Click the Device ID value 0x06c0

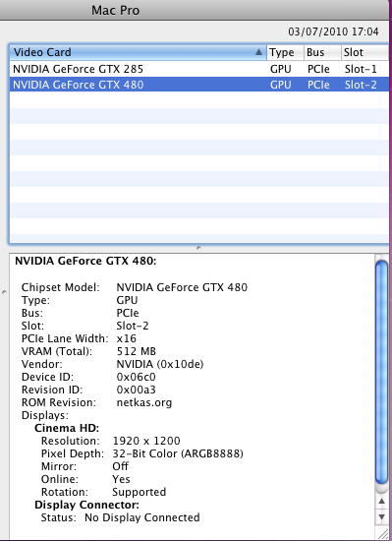pos(136,377)
